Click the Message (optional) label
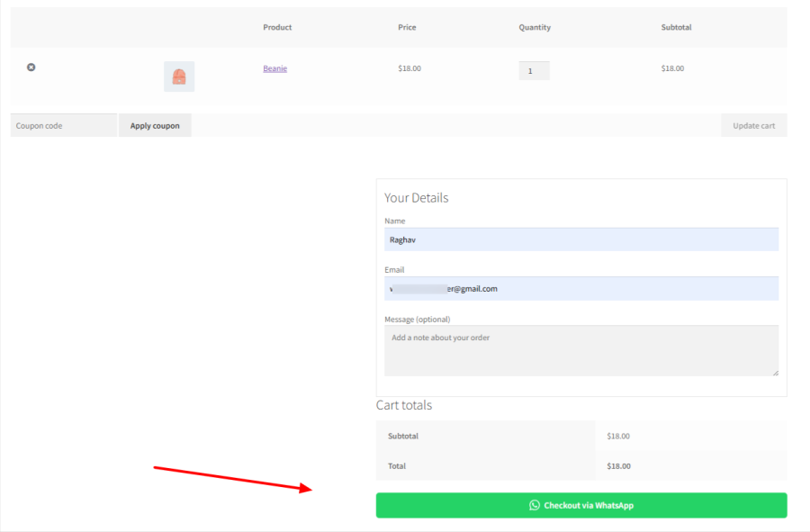Image resolution: width=810 pixels, height=532 pixels. click(x=418, y=320)
